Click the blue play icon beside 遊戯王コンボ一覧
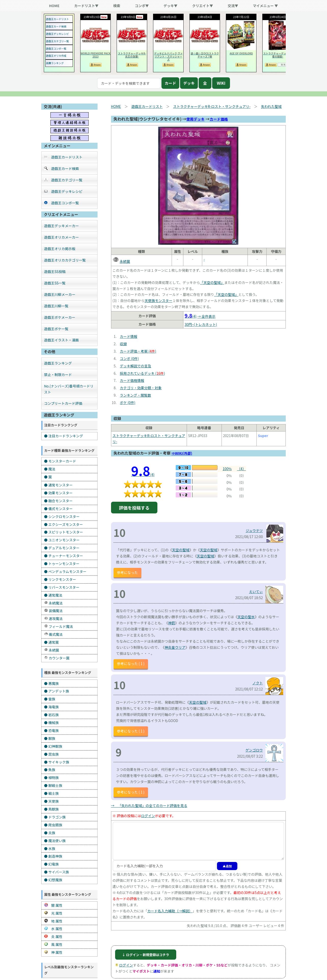This screenshot has height=980, width=327. click(46, 203)
